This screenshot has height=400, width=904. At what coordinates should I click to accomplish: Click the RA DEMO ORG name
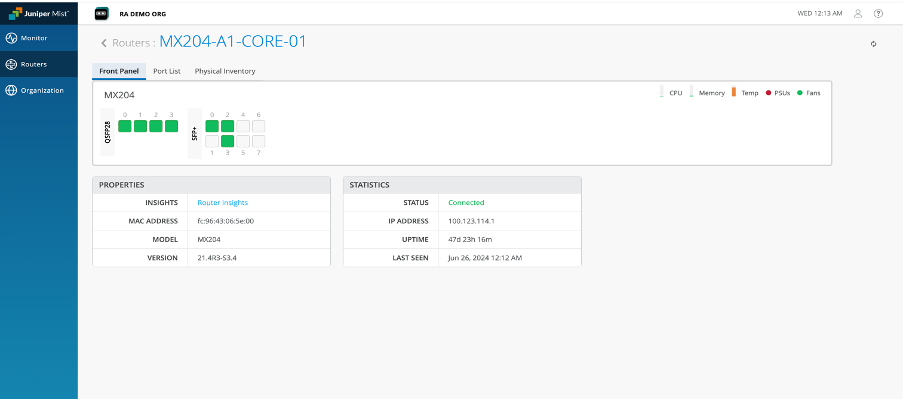tap(142, 14)
